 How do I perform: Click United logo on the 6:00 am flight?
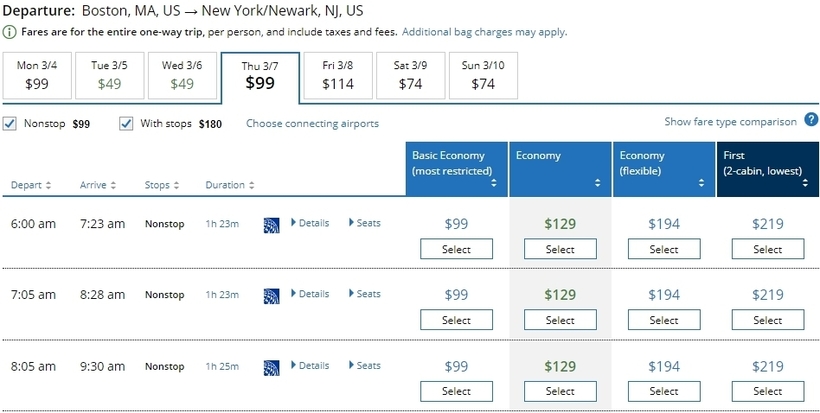271,225
